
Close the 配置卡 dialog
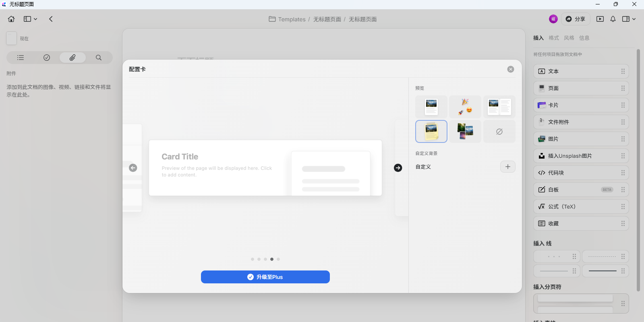click(x=510, y=69)
